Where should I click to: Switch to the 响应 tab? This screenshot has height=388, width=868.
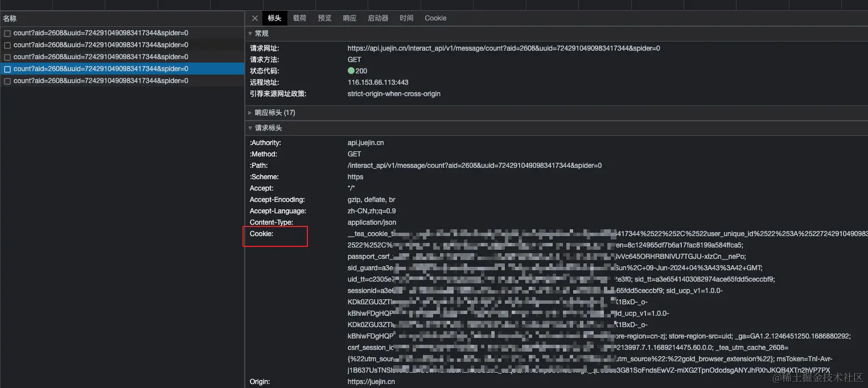click(349, 18)
